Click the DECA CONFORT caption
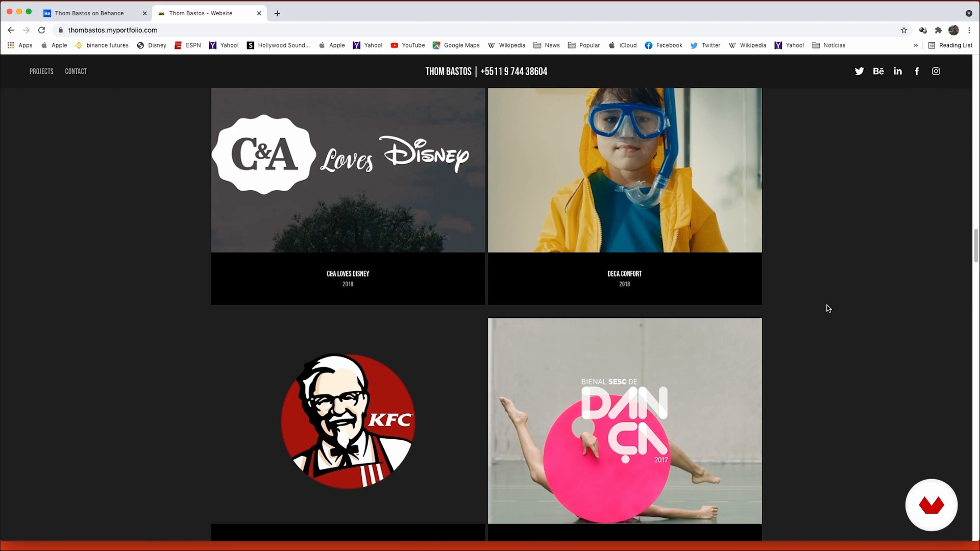This screenshot has height=551, width=980. click(x=625, y=274)
